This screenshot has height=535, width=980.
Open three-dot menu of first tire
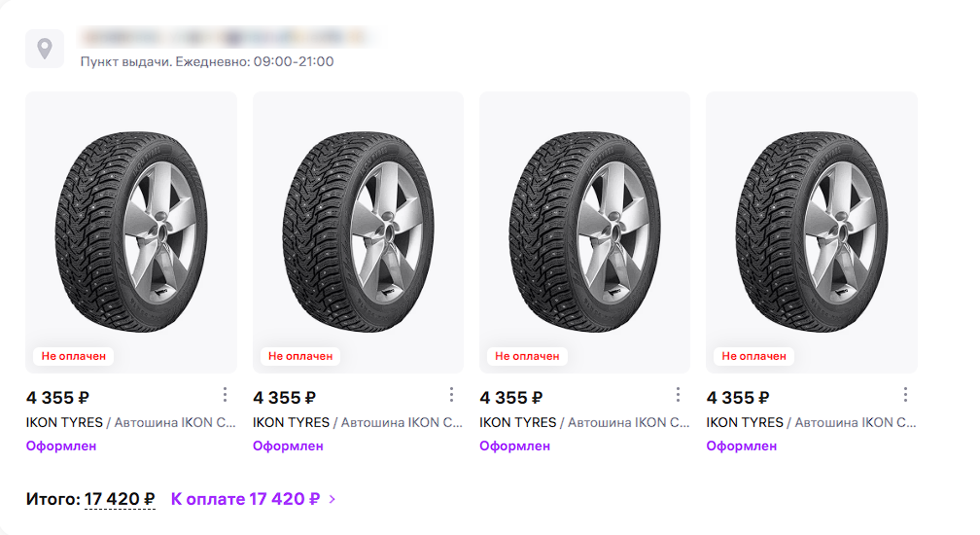225,395
